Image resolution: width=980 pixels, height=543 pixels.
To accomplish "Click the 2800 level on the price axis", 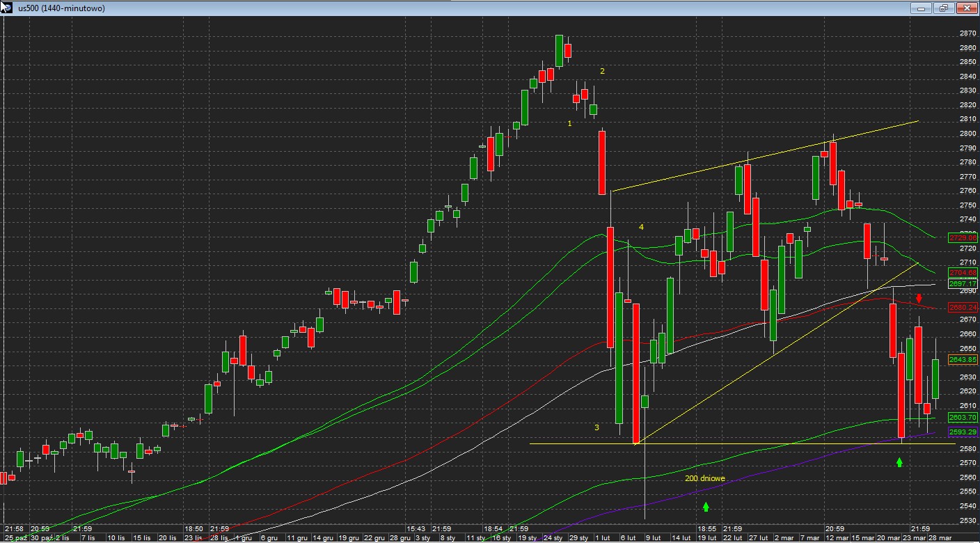I will coord(967,134).
